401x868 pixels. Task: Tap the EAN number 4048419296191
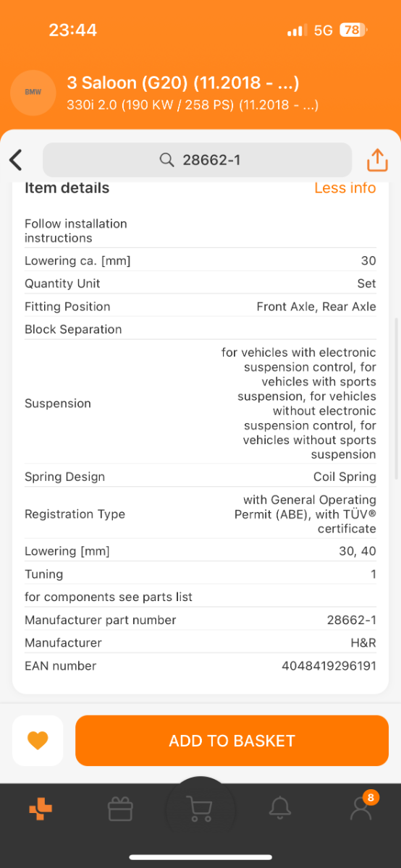tap(329, 665)
